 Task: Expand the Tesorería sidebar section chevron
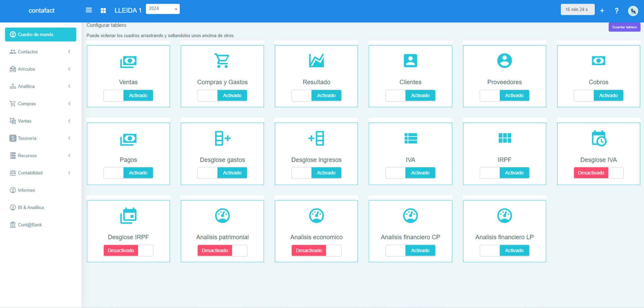click(x=69, y=138)
